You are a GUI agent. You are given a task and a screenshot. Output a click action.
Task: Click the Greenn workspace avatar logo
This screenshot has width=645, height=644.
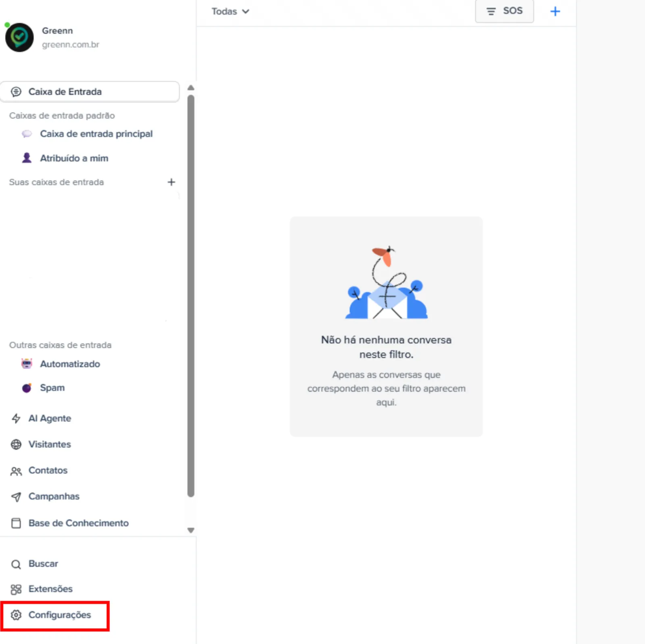tap(19, 37)
